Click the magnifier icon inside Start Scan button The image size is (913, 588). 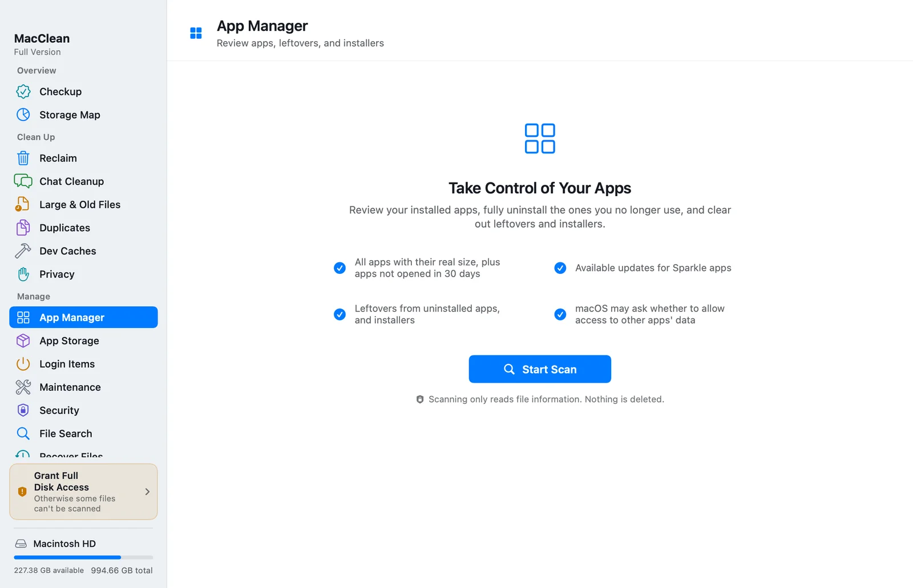[509, 369]
